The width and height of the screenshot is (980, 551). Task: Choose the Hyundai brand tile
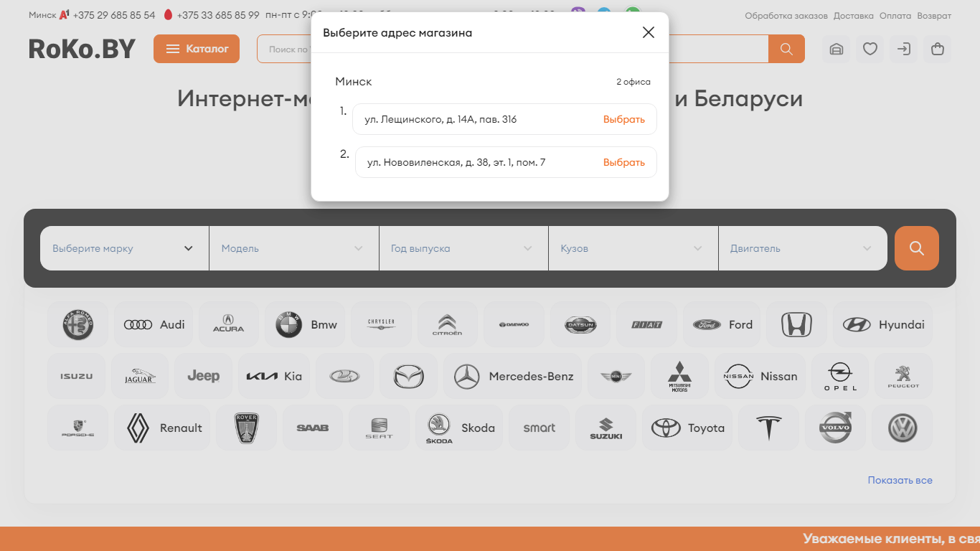(x=883, y=324)
